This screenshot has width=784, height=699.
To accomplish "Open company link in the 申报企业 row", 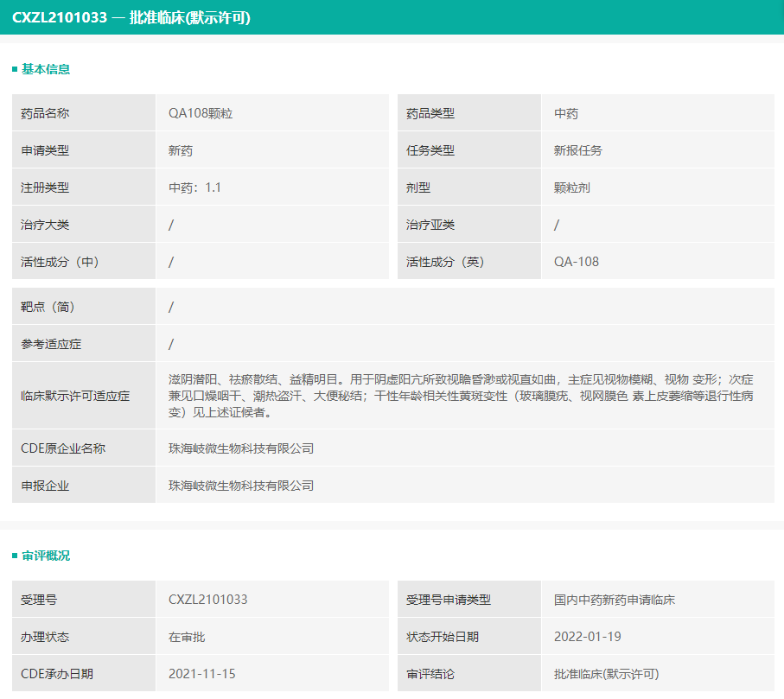I will tap(241, 486).
